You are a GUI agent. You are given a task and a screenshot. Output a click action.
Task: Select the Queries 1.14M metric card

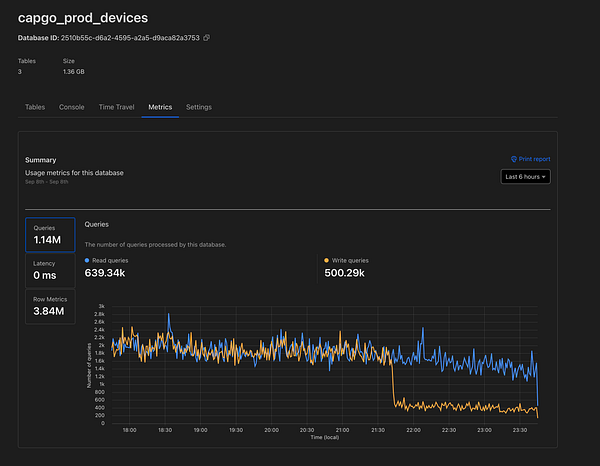tap(50, 235)
